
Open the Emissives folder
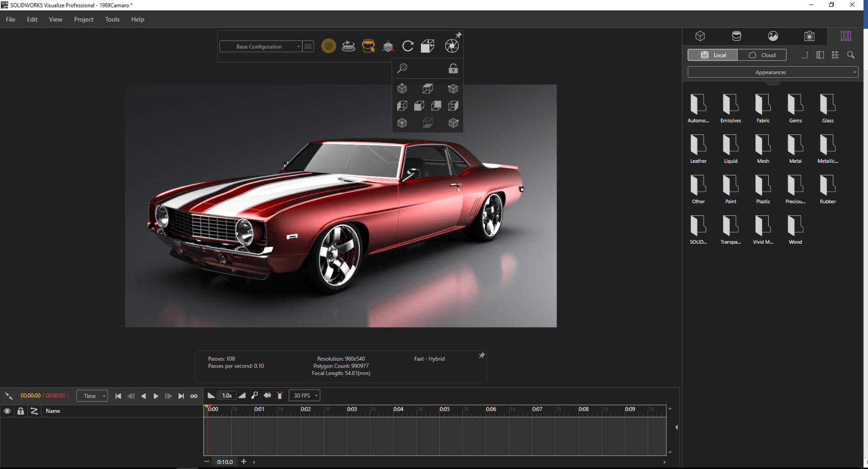point(730,108)
